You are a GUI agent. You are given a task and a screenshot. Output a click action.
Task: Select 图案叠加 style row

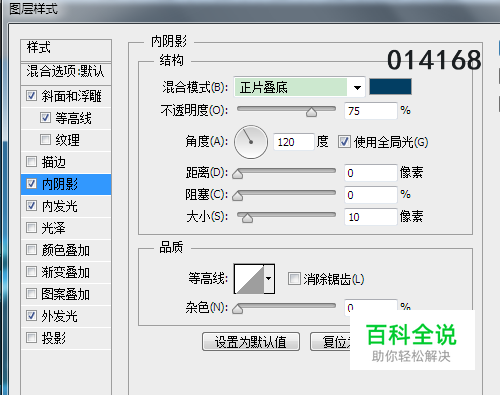coord(66,294)
